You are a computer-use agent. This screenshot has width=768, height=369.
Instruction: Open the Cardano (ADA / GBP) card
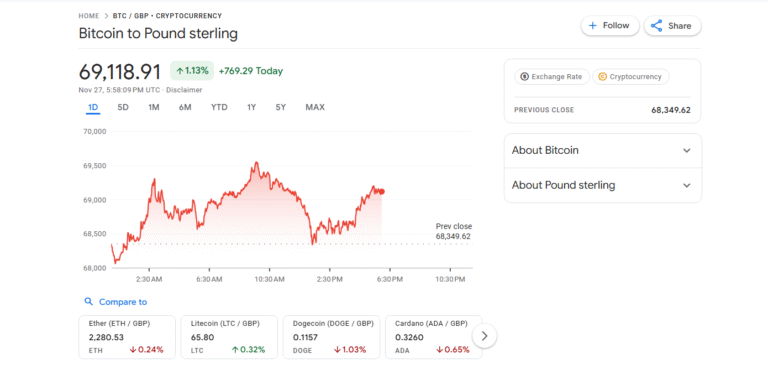click(433, 337)
